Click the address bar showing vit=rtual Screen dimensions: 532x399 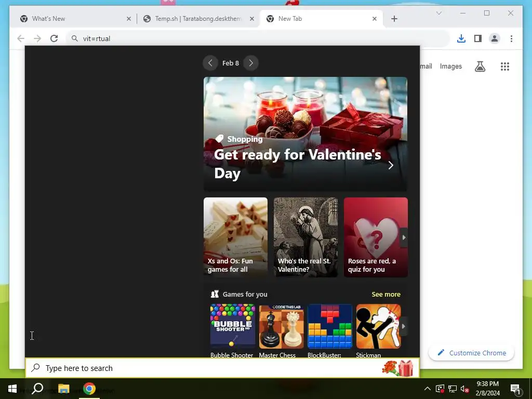tap(258, 38)
